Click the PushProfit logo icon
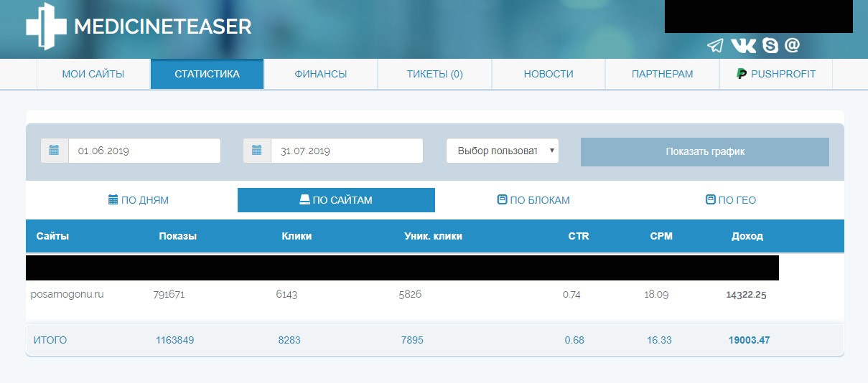The image size is (868, 383). coord(742,74)
